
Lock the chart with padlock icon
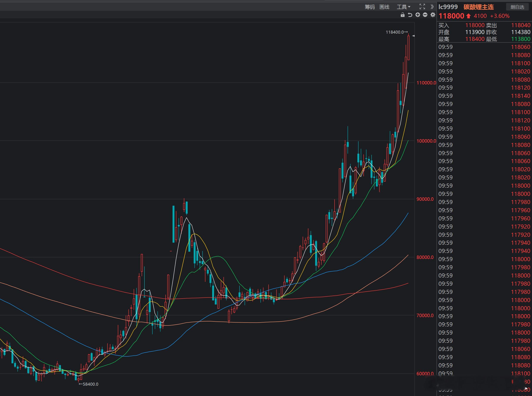click(x=402, y=15)
